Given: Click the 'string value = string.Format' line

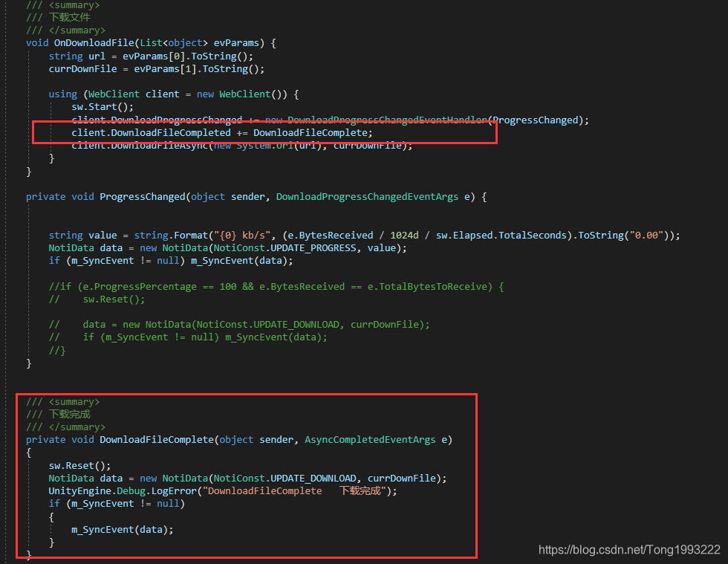Looking at the screenshot, I should 364,235.
